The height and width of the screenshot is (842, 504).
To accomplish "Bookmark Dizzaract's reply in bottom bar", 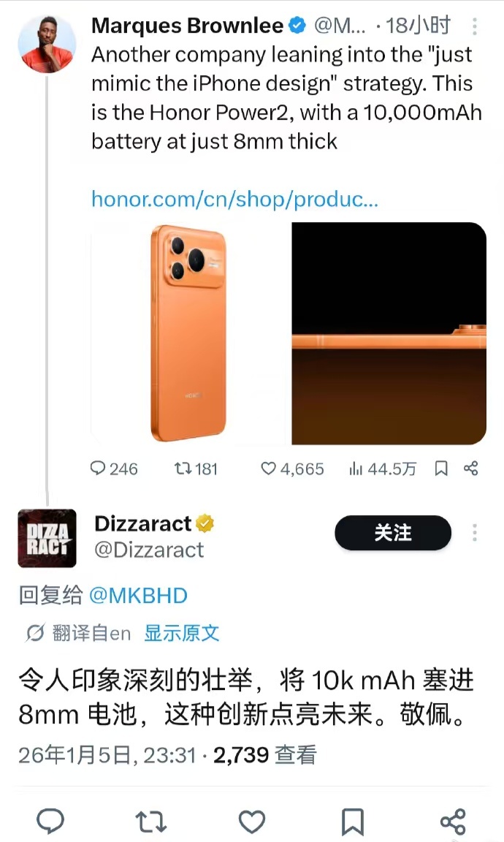I will click(x=353, y=821).
